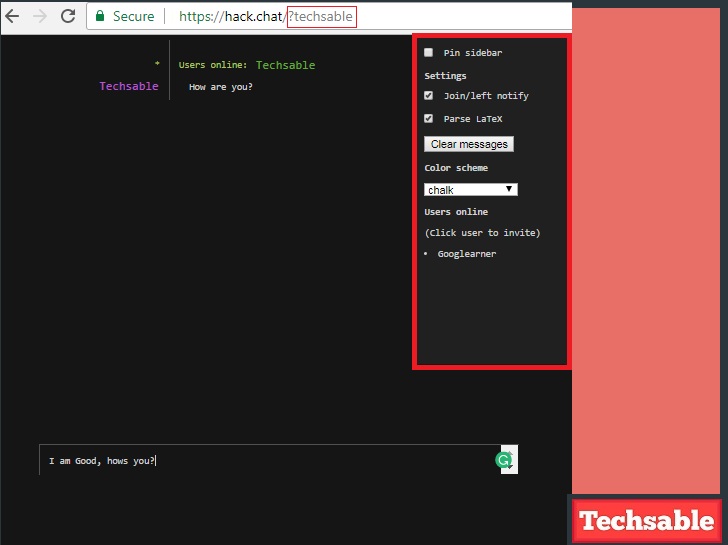The width and height of the screenshot is (728, 545).
Task: Open the chalk color scheme dropdown
Action: 471,189
